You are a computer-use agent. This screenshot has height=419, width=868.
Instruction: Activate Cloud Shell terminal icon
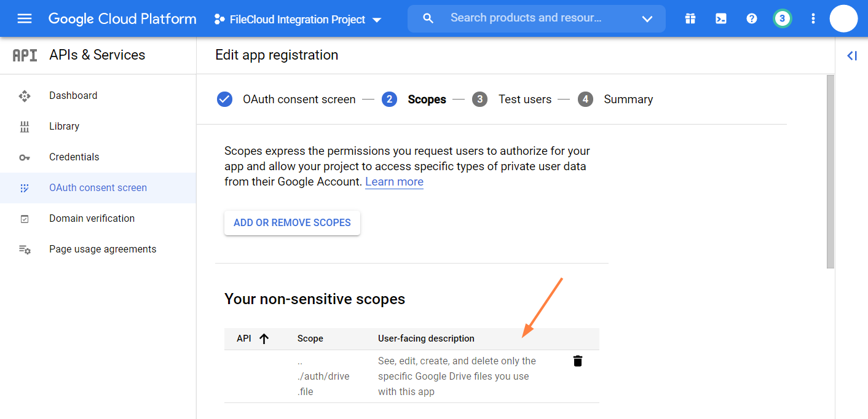click(x=721, y=18)
